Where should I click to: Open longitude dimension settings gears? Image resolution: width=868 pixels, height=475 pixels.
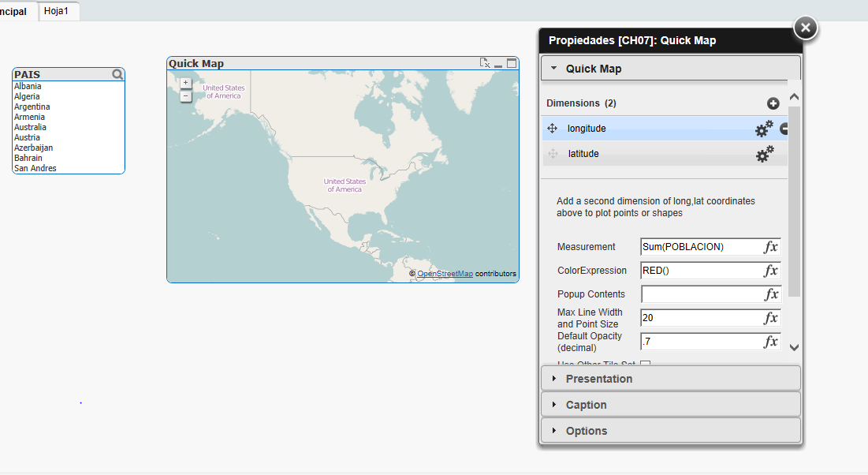point(764,129)
